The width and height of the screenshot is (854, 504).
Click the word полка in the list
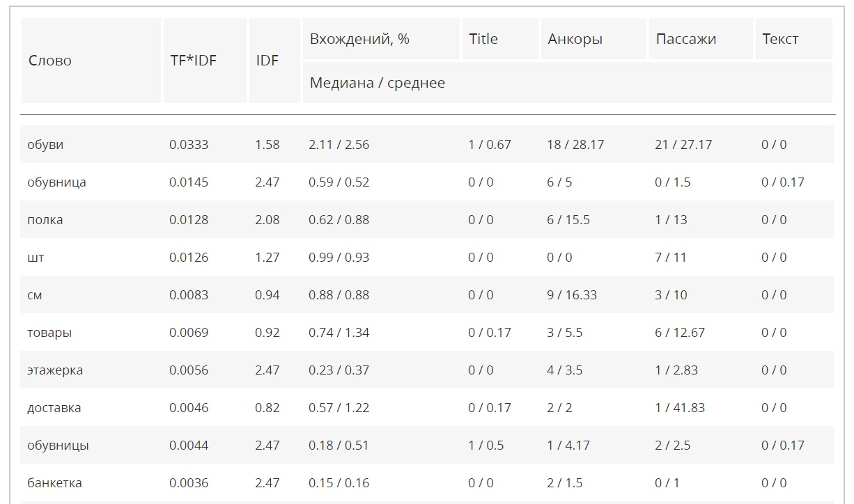click(45, 220)
